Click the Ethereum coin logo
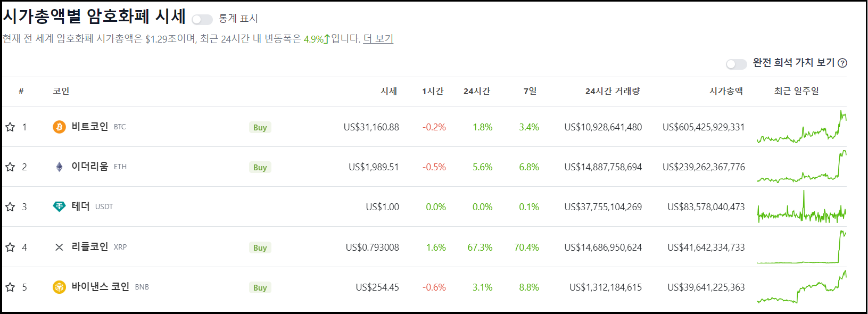The height and width of the screenshot is (314, 868). click(59, 167)
